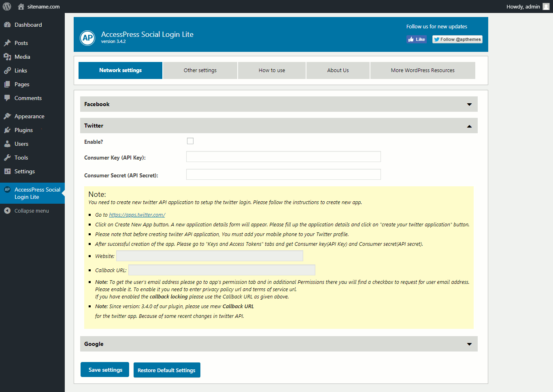The image size is (553, 392).
Task: Click the 'Enable?' label
Action: pyautogui.click(x=94, y=142)
